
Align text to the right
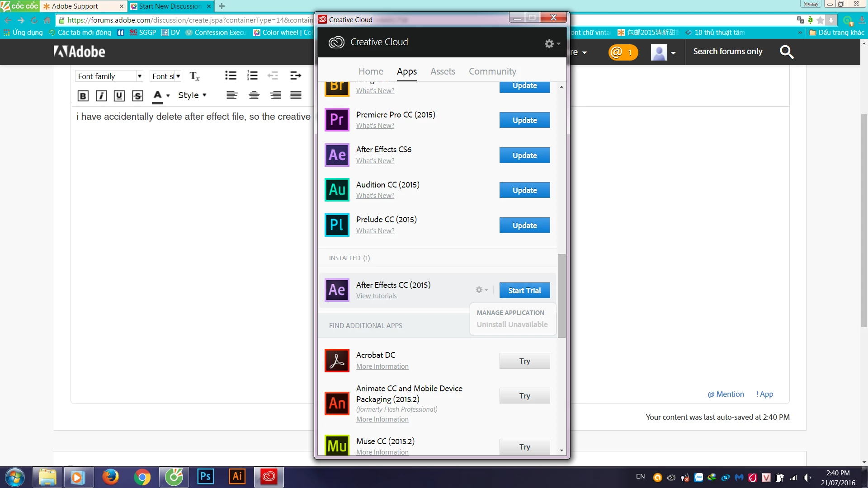(x=275, y=95)
